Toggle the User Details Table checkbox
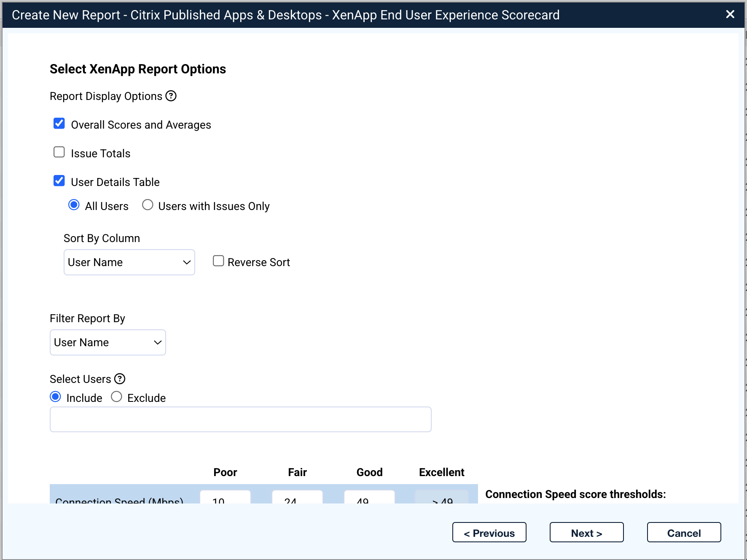The height and width of the screenshot is (560, 747). (x=59, y=181)
